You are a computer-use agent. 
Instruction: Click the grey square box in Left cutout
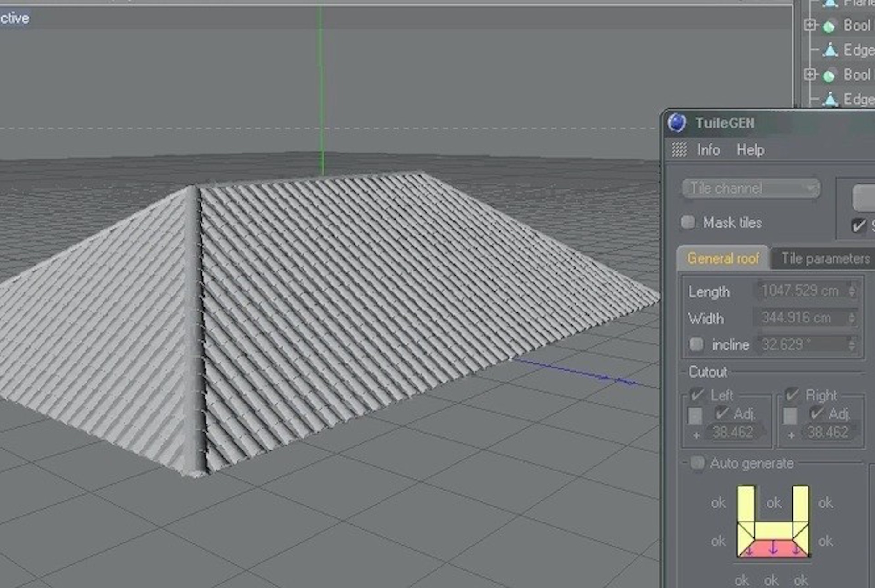click(x=695, y=415)
